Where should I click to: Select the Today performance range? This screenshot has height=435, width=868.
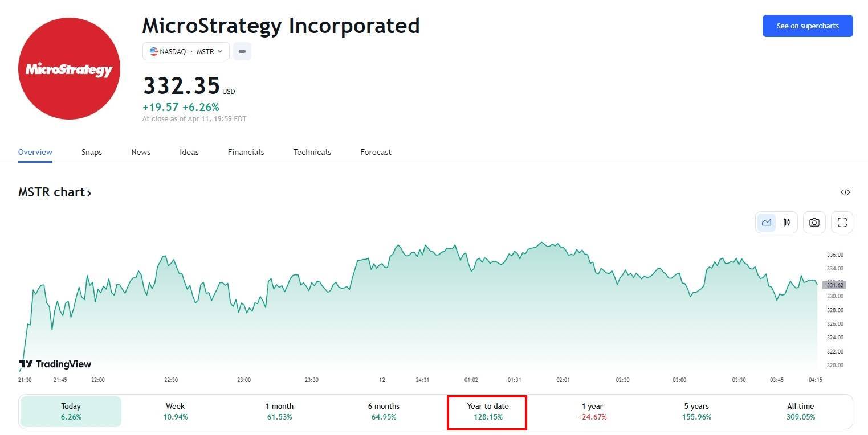coord(71,411)
